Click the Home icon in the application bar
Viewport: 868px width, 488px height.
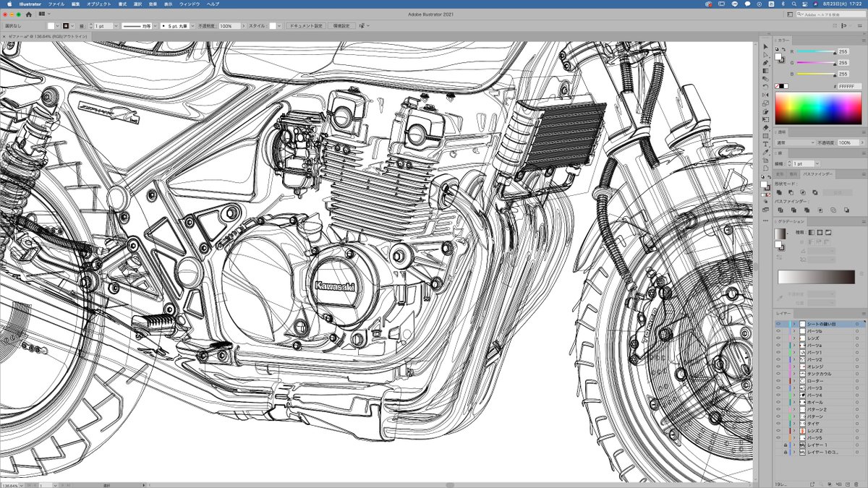point(28,14)
